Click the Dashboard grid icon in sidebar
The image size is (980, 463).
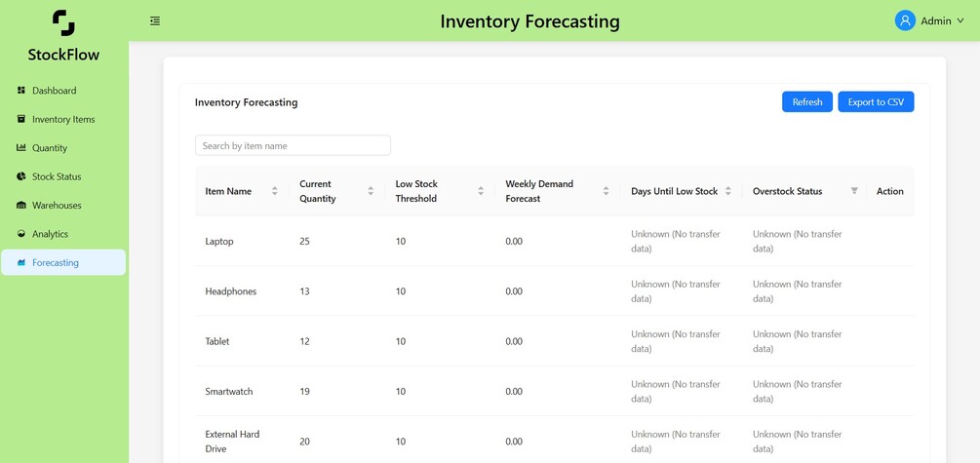21,91
